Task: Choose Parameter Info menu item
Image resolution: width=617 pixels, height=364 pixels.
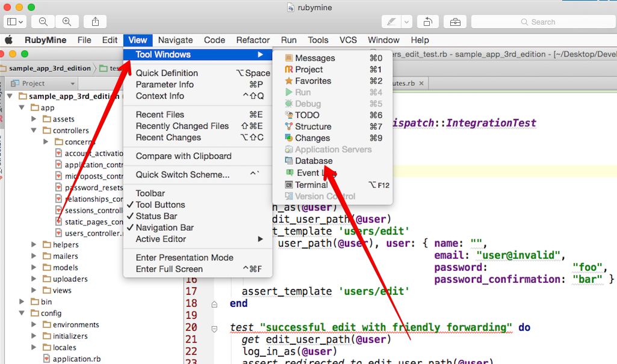Action: (x=197, y=84)
